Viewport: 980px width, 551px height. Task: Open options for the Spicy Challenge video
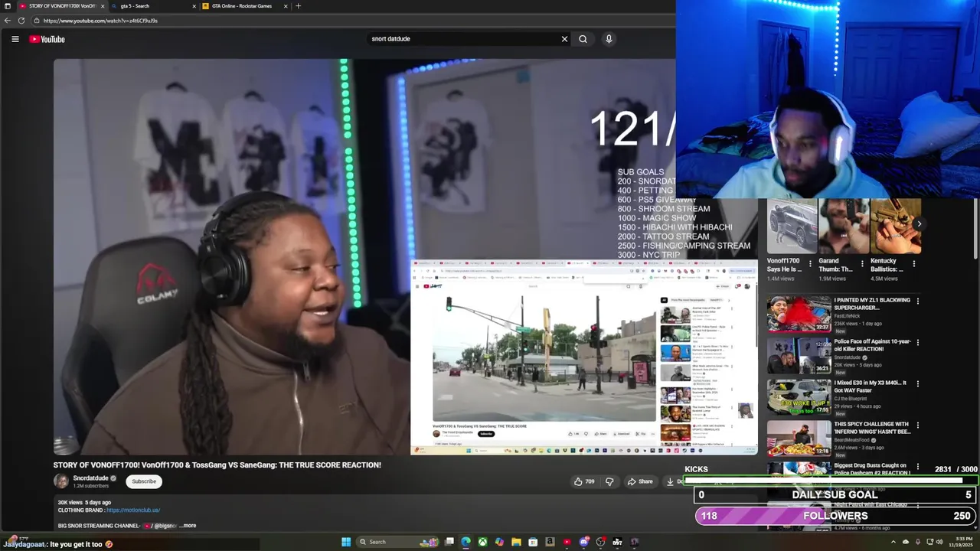917,425
